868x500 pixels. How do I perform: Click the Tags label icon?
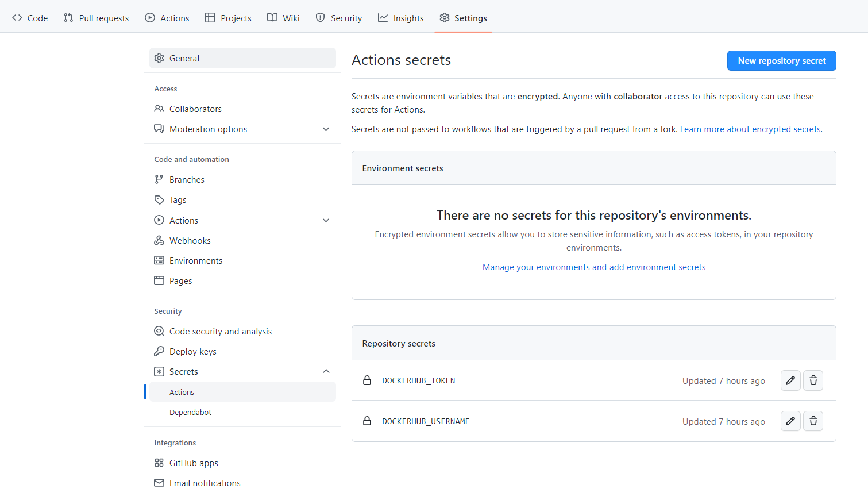(x=159, y=199)
